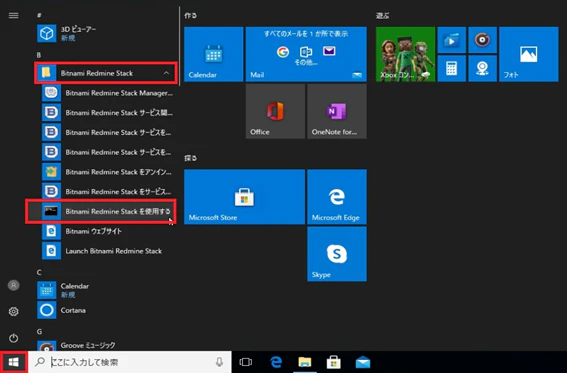Open the Groove Music small tile

tap(482, 40)
